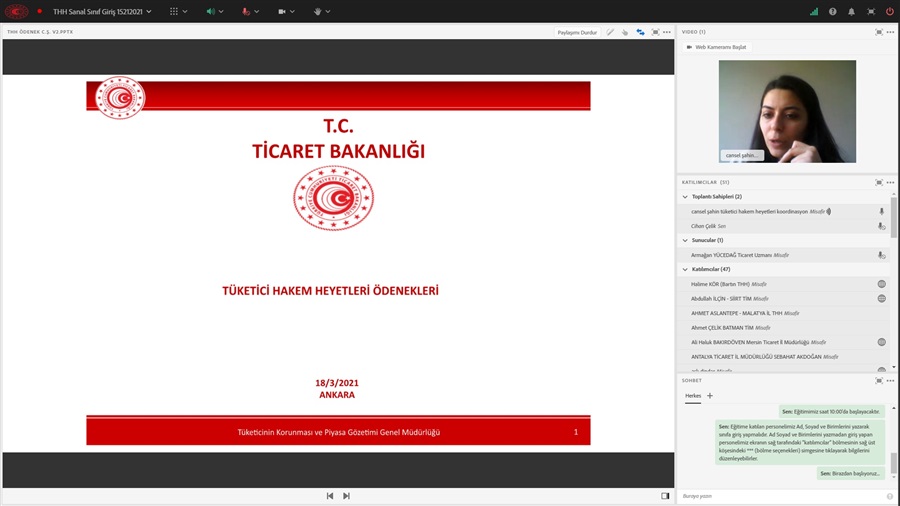Screen dimensions: 900x506
Task: Open webcam options dropdown arrow
Action: tap(292, 11)
